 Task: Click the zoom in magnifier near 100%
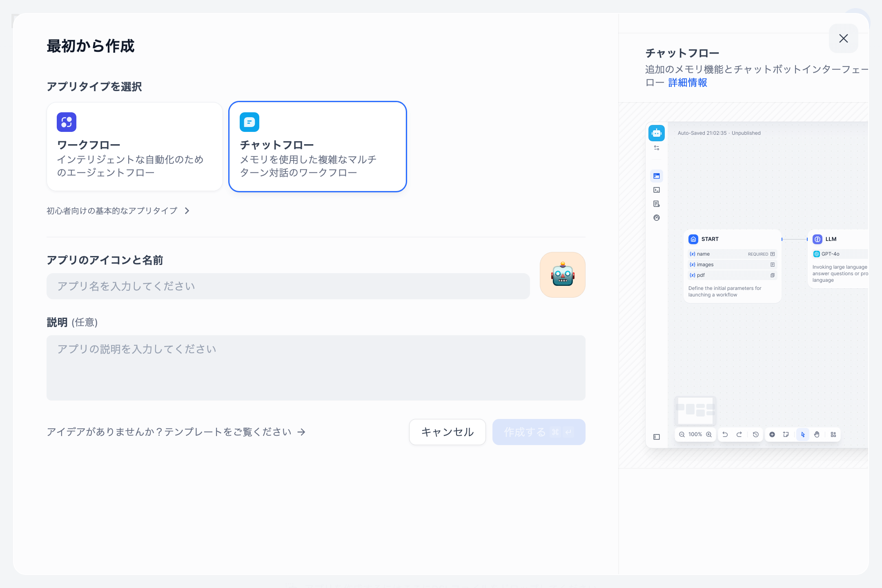pyautogui.click(x=709, y=434)
